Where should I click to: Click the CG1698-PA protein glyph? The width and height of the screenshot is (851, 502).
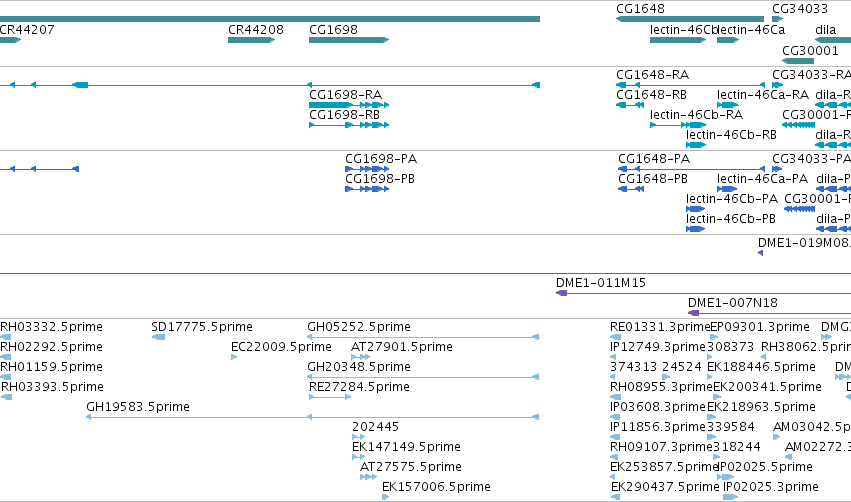(367, 169)
